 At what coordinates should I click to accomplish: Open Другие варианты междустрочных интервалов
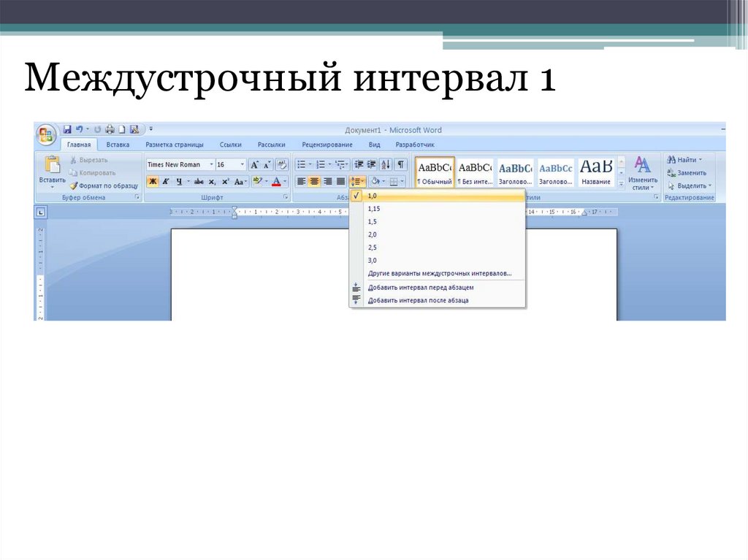coord(438,273)
